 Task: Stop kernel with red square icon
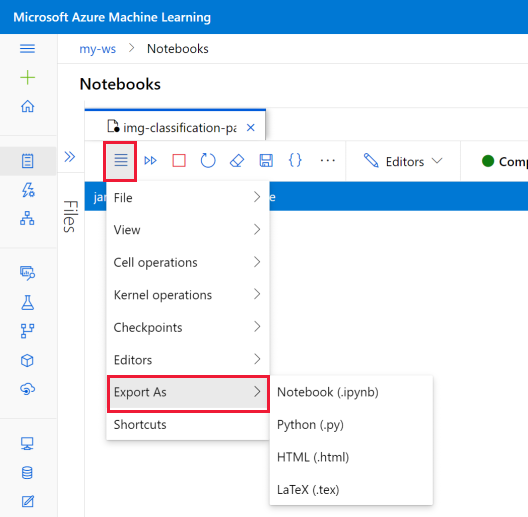pyautogui.click(x=179, y=161)
